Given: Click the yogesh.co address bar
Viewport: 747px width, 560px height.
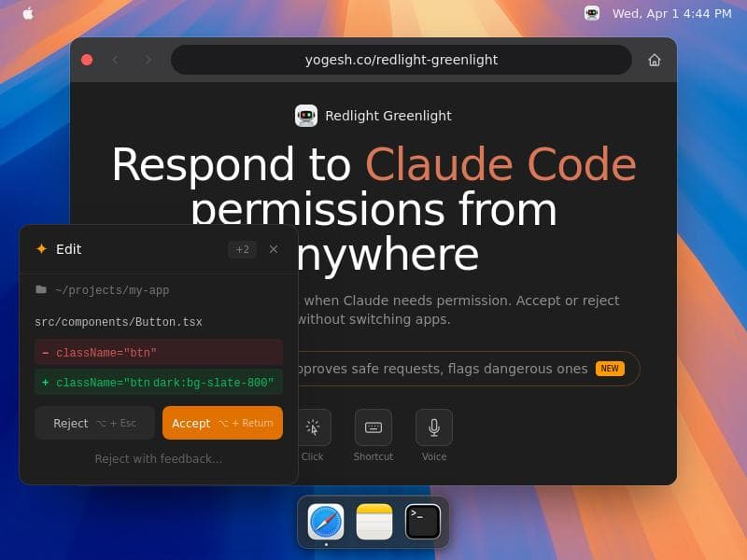Looking at the screenshot, I should [x=401, y=60].
